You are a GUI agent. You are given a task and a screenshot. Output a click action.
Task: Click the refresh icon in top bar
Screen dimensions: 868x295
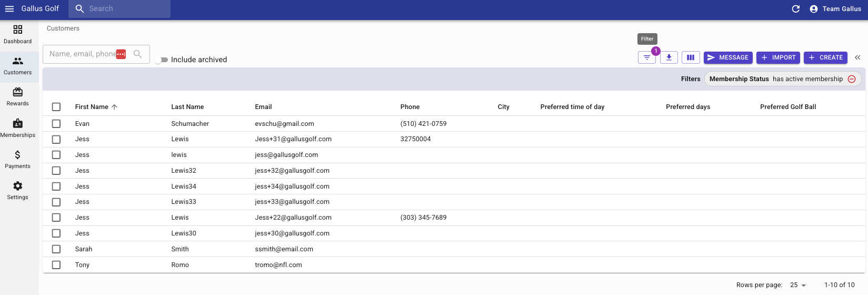coord(796,8)
